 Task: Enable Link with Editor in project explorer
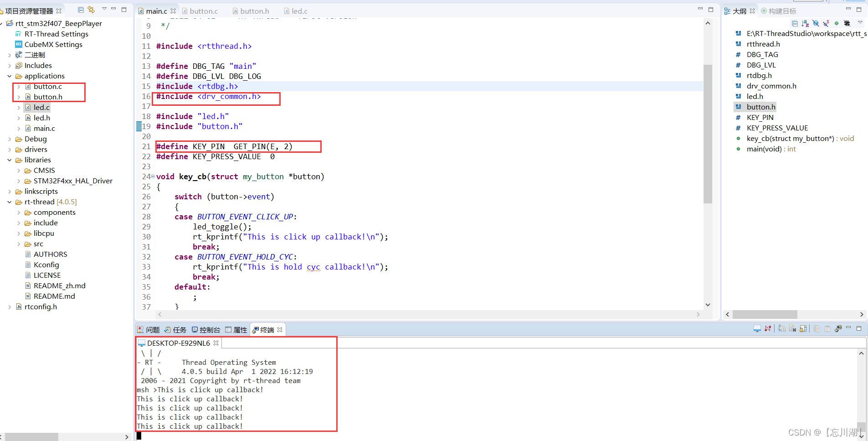point(91,9)
